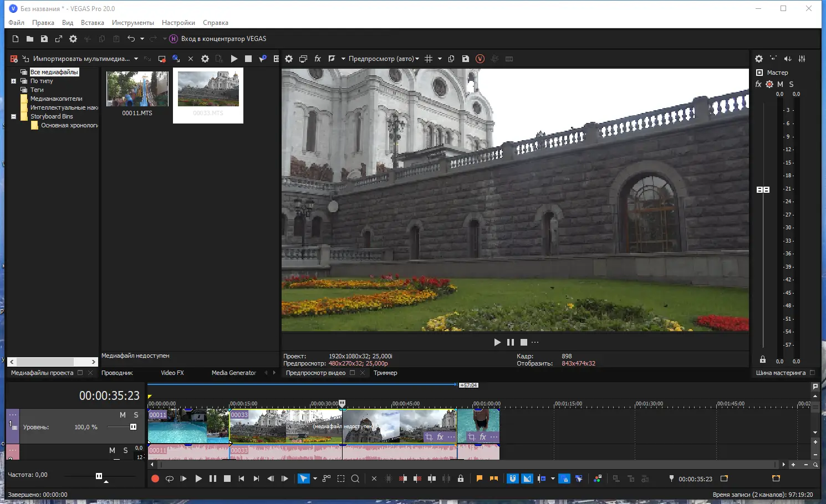Select the zoom magnifier edit tool
This screenshot has height=504, width=826.
tap(355, 479)
